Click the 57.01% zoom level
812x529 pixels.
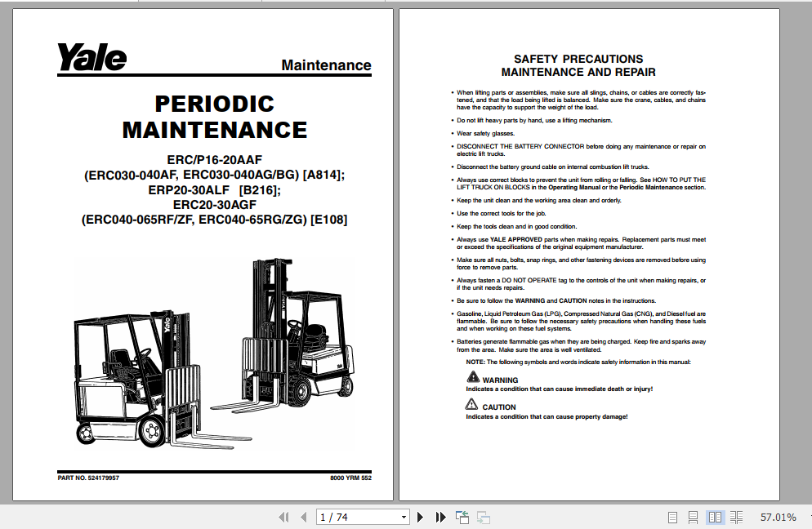pyautogui.click(x=778, y=517)
